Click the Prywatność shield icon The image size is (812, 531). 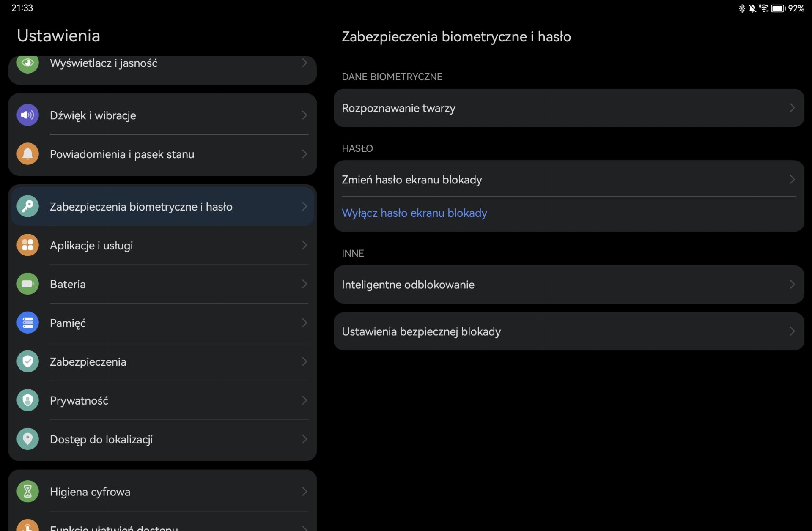coord(27,400)
